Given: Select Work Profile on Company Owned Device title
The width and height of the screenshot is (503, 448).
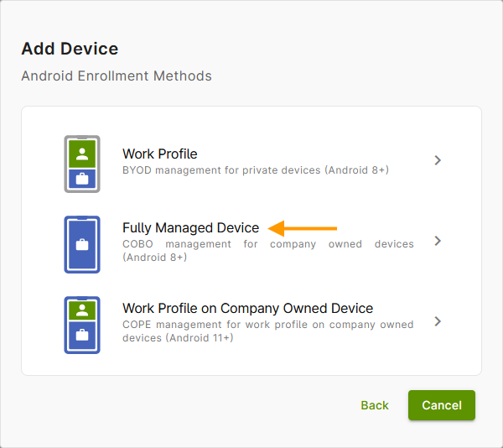Looking at the screenshot, I should [x=247, y=309].
